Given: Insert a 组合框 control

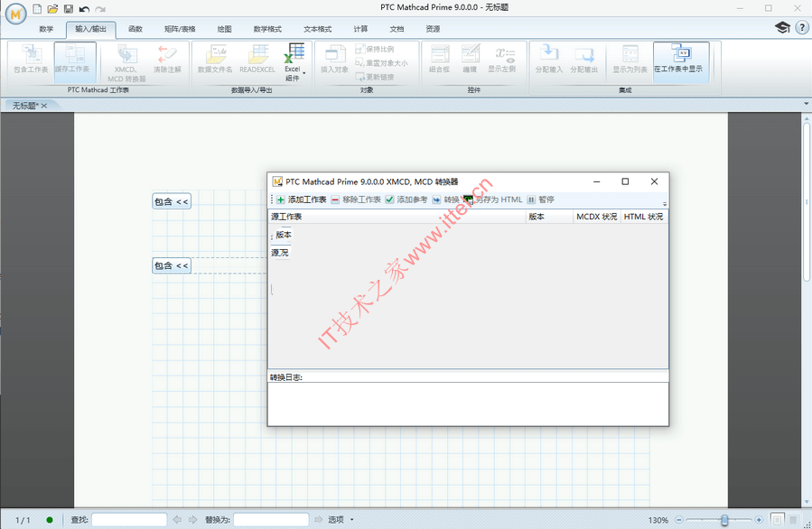Looking at the screenshot, I should [x=439, y=59].
